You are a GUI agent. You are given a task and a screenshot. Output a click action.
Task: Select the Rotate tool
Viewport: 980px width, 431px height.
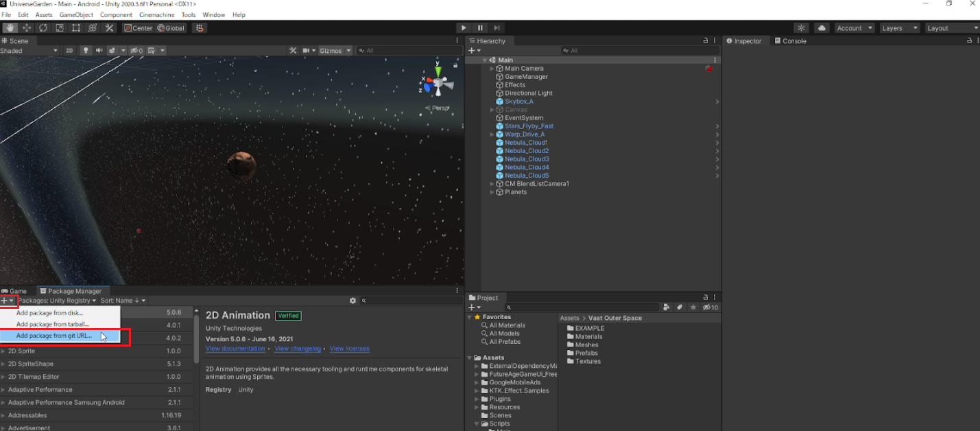point(43,28)
